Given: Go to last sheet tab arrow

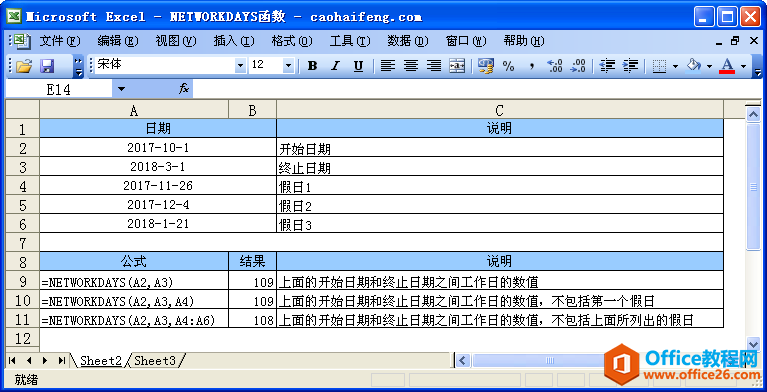Looking at the screenshot, I should coord(61,361).
